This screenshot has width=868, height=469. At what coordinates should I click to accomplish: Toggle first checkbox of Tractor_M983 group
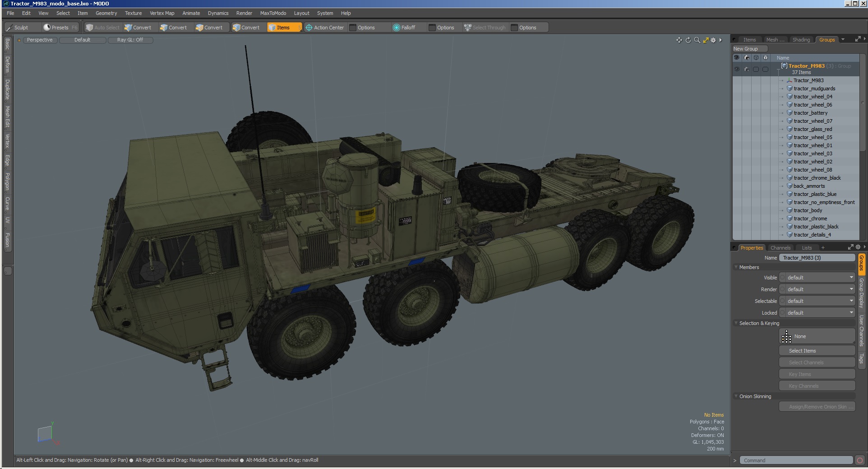coord(756,69)
